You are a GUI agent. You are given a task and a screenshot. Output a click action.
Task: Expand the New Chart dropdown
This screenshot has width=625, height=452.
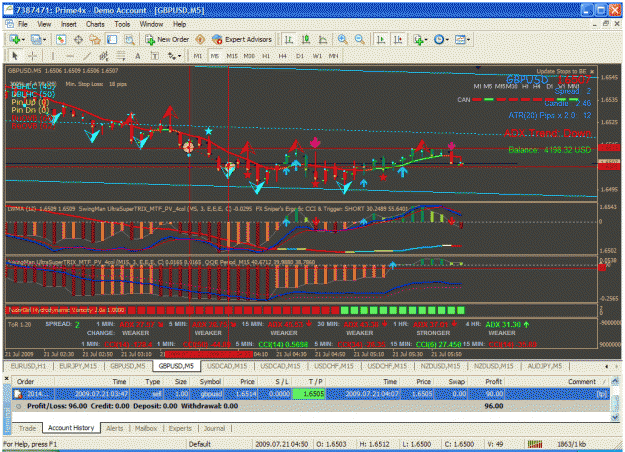[23, 39]
